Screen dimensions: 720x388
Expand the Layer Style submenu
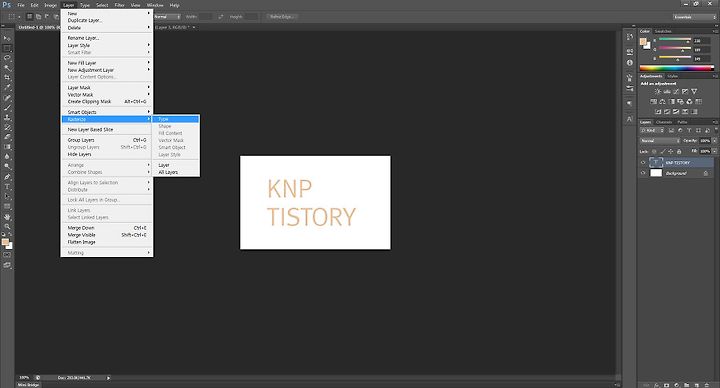pos(107,45)
